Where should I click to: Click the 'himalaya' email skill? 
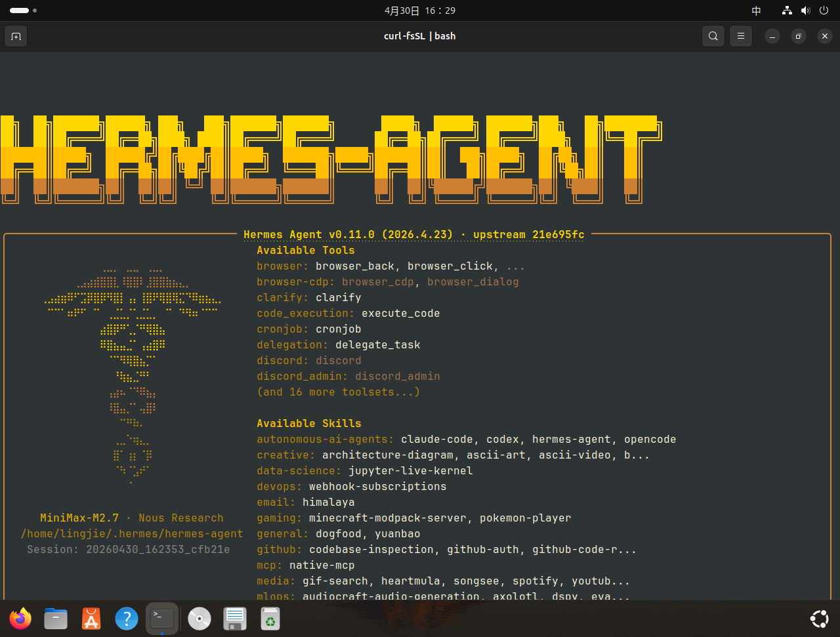(329, 502)
